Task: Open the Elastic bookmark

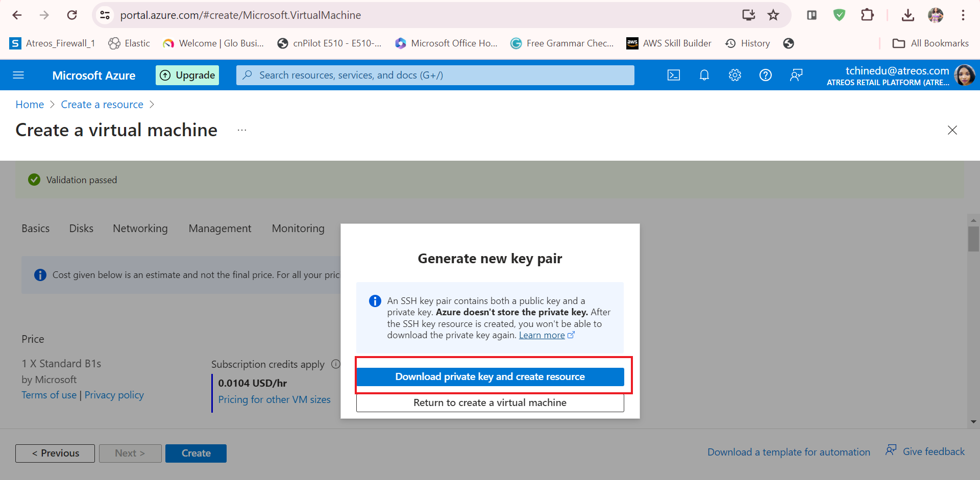Action: [x=129, y=43]
